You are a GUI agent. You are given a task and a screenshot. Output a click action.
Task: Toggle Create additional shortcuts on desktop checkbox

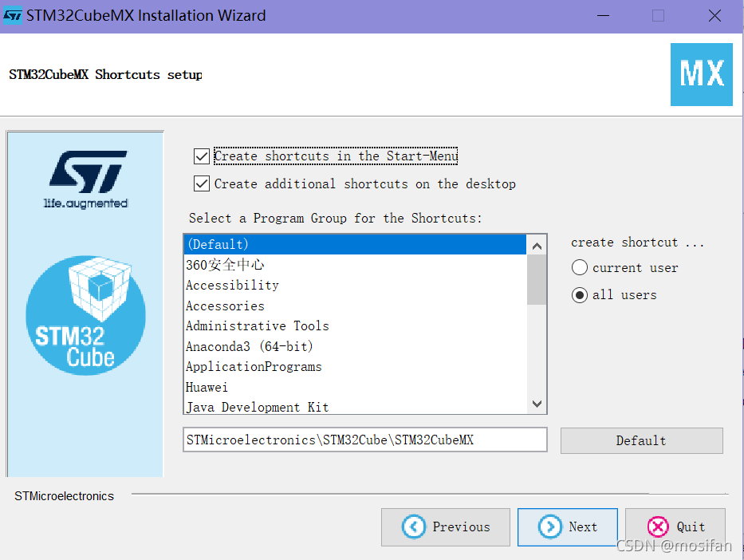202,183
